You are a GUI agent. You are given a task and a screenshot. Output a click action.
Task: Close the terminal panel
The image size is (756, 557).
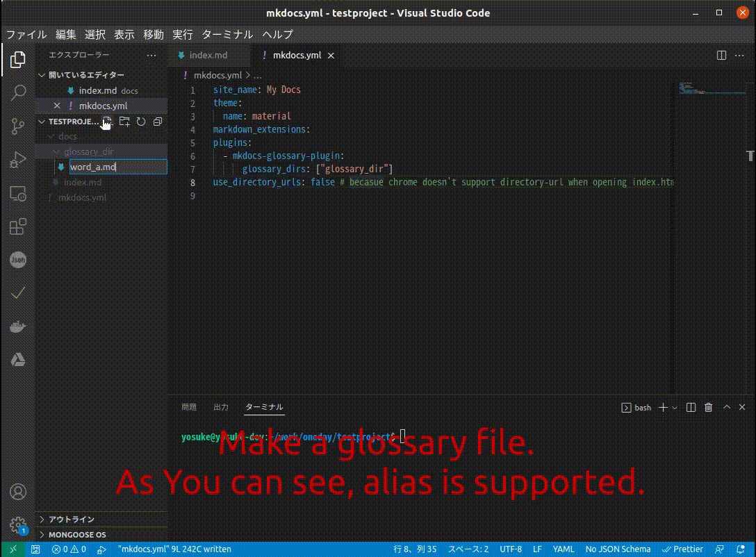[x=742, y=408]
